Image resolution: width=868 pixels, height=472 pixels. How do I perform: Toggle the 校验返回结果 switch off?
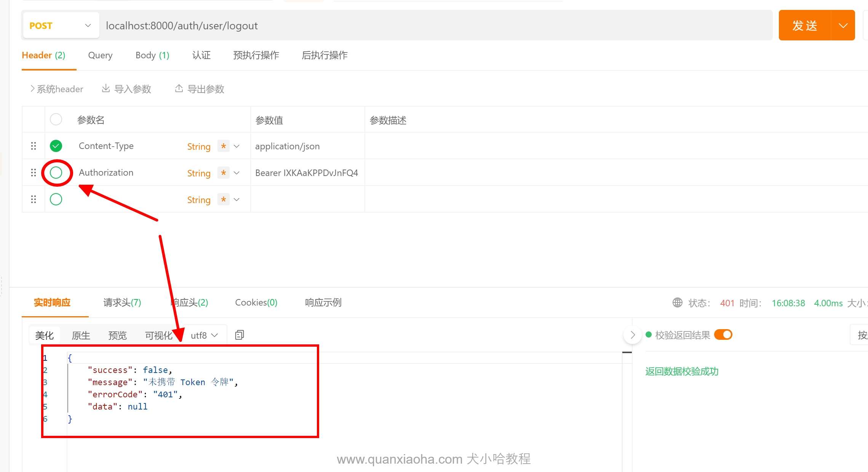pyautogui.click(x=723, y=335)
